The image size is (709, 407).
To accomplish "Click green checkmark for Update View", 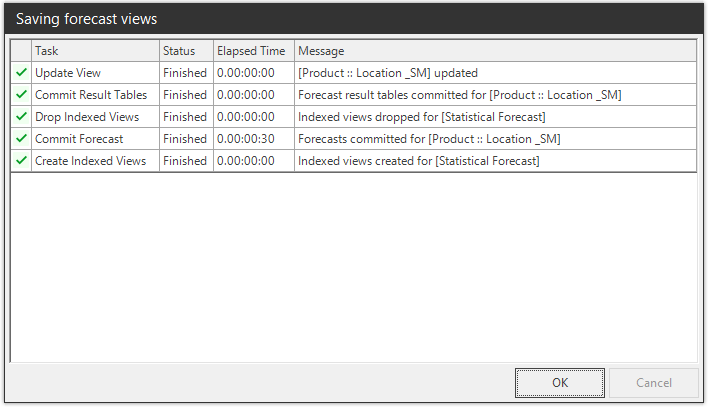I will (21, 72).
